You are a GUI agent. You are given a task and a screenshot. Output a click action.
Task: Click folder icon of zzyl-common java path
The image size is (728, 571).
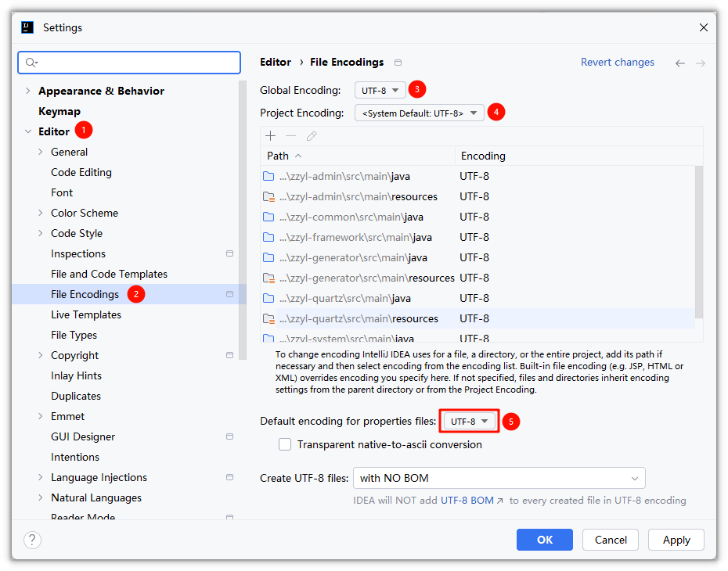pyautogui.click(x=268, y=217)
